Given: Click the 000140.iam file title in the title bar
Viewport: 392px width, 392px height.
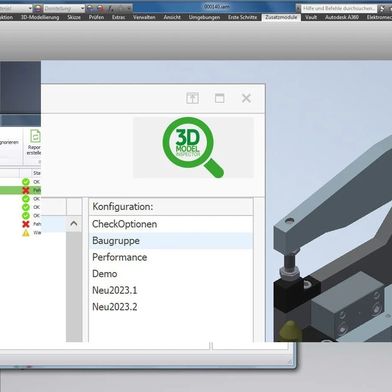Looking at the screenshot, I should 216,7.
